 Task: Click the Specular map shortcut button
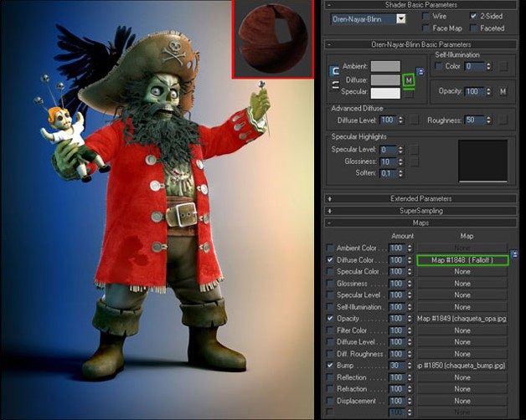[x=409, y=94]
